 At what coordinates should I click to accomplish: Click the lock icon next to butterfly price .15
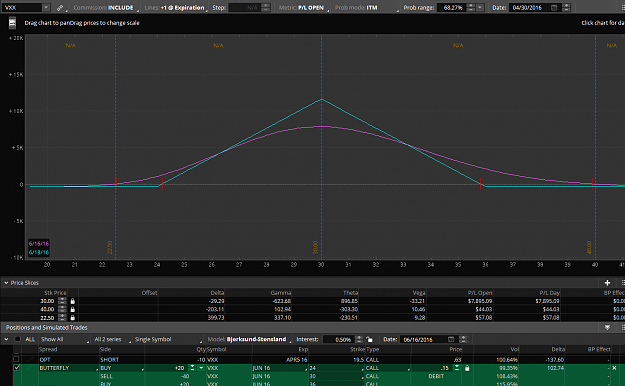[x=467, y=368]
